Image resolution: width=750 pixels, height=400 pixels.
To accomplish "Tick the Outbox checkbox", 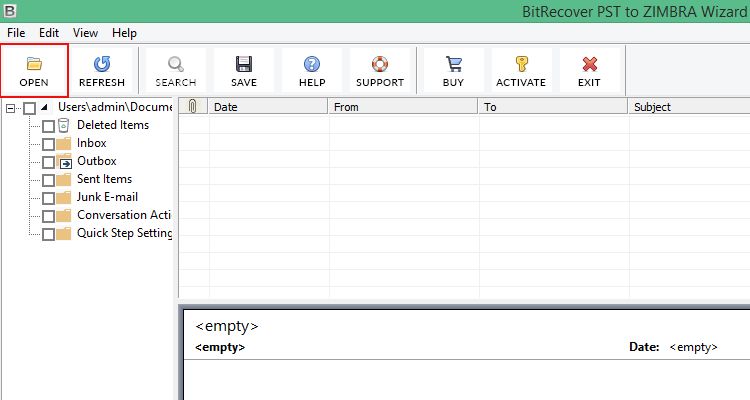I will pos(48,162).
